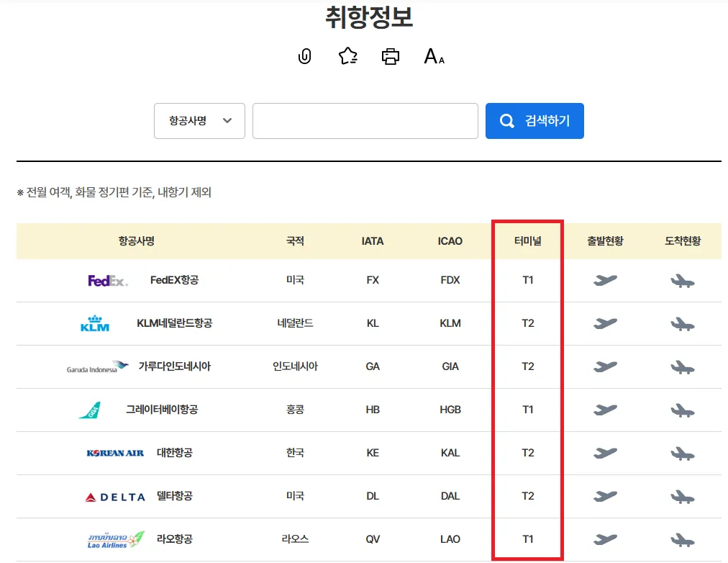Click the 출발현황 column header
The width and height of the screenshot is (728, 563).
(x=605, y=241)
